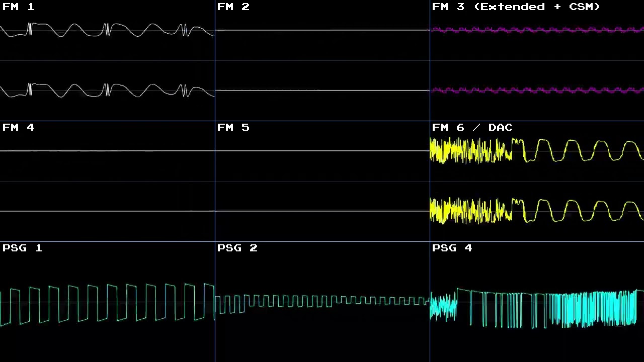Click the FM 1 channel label
Screen dimensions: 644x362
[19, 7]
